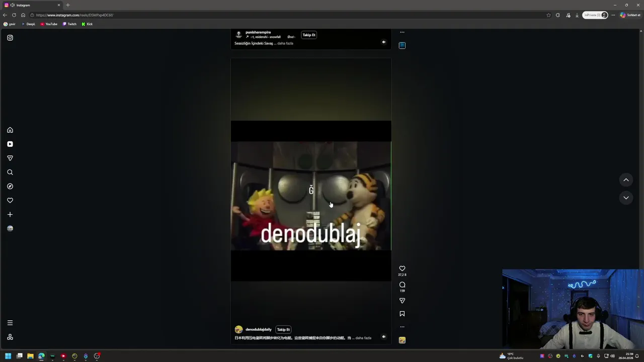Image resolution: width=644 pixels, height=362 pixels.
Task: Open the browser extensions icon
Action: (558, 15)
